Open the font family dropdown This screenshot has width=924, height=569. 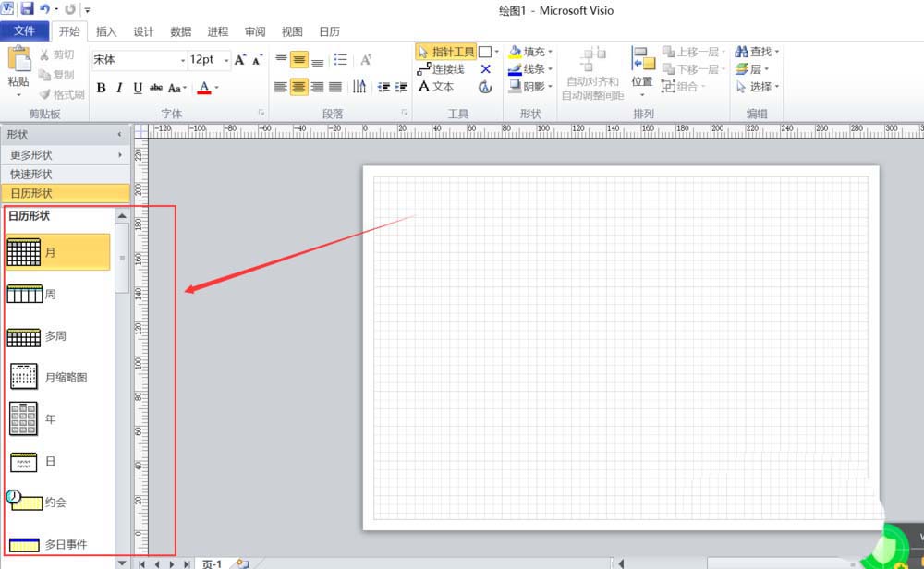[x=184, y=58]
